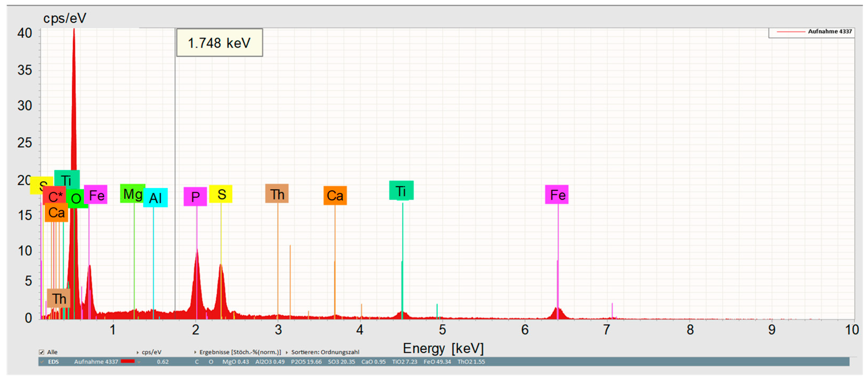Open the small arrow beside the red swatch
868x382 pixels.
[x=138, y=362]
